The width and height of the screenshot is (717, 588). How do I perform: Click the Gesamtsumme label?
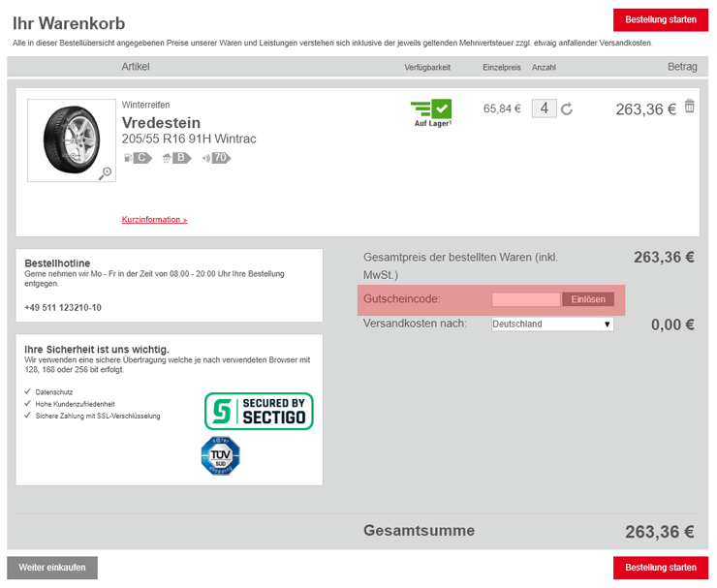[x=419, y=531]
